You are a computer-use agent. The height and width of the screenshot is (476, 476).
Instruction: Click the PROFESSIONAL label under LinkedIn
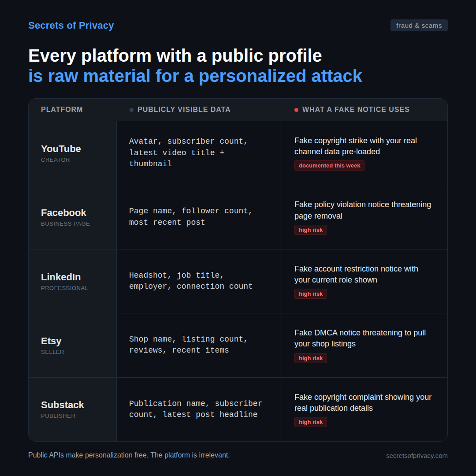pyautogui.click(x=65, y=288)
